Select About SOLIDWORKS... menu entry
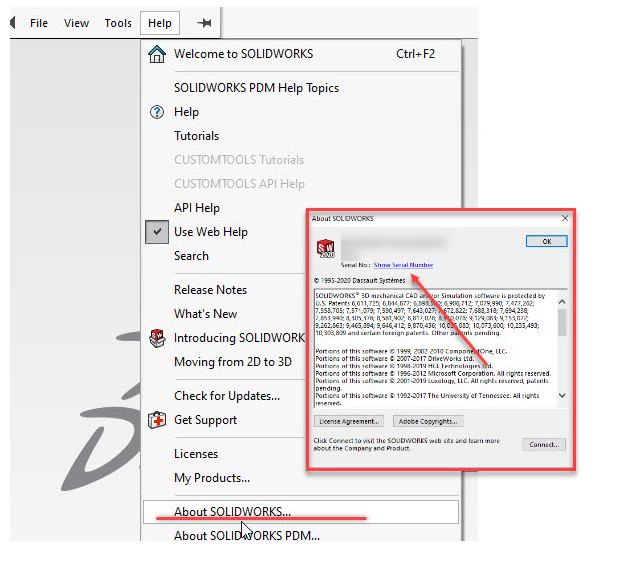The width and height of the screenshot is (619, 564). coord(232,512)
